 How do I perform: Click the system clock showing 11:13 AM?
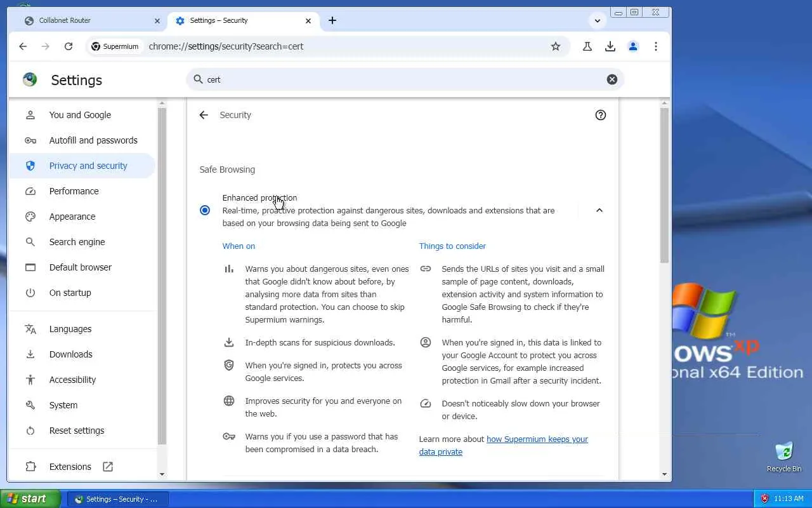[789, 499]
